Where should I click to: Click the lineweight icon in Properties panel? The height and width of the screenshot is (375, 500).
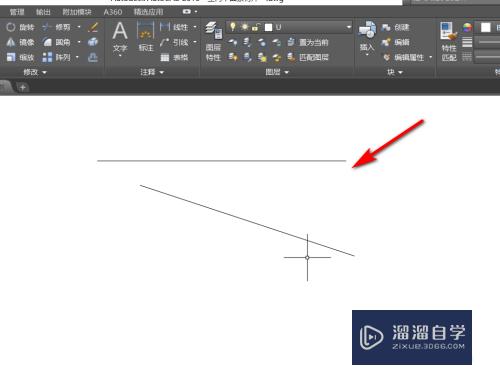(x=467, y=42)
